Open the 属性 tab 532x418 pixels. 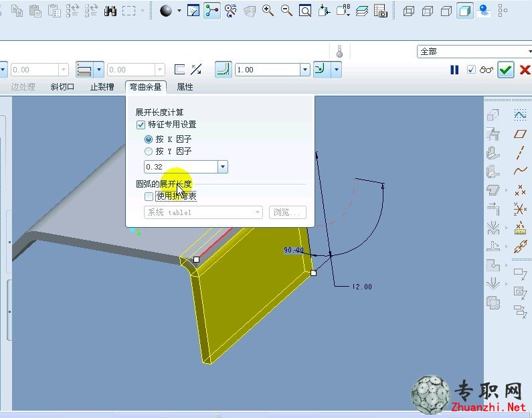click(x=185, y=87)
